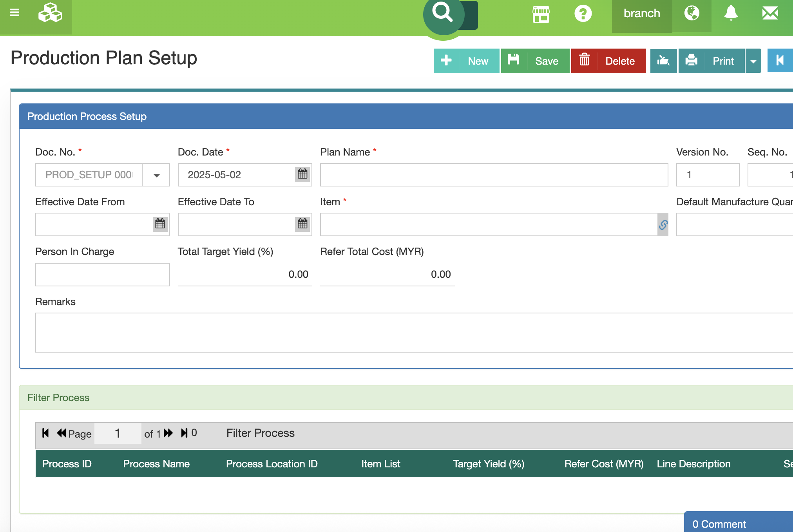Open the 0 Comment panel

click(739, 523)
